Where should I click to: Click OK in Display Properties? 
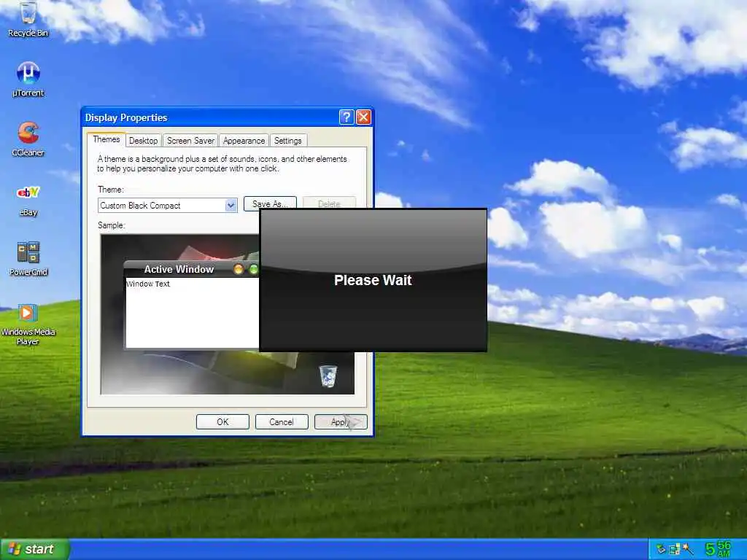[x=222, y=422]
